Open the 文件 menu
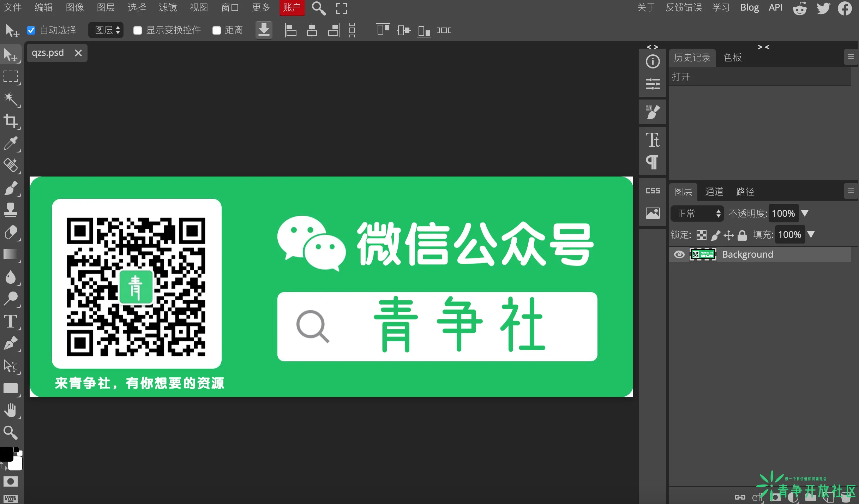 13,7
